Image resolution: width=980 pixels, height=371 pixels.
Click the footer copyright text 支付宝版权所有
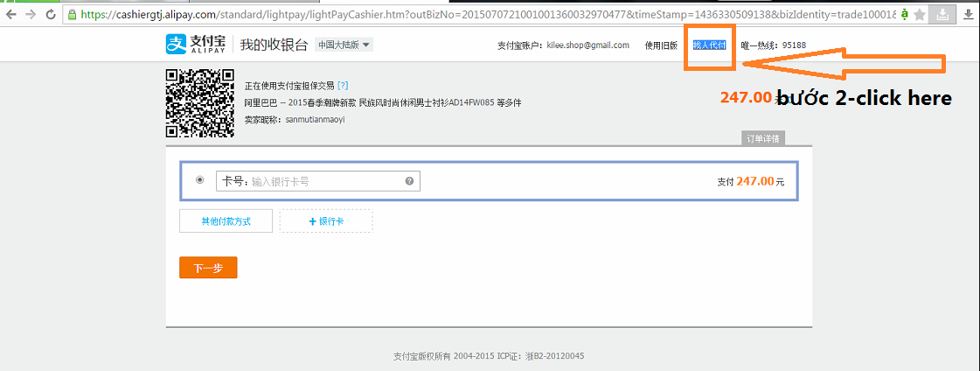(422, 356)
